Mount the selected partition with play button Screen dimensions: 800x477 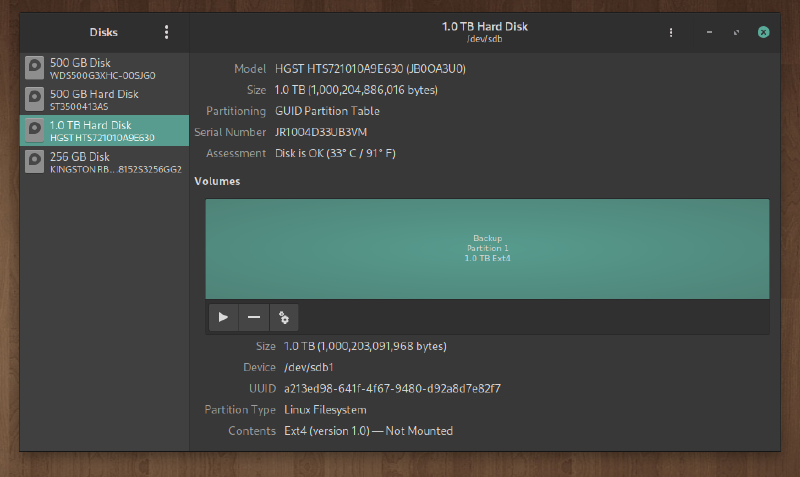223,317
